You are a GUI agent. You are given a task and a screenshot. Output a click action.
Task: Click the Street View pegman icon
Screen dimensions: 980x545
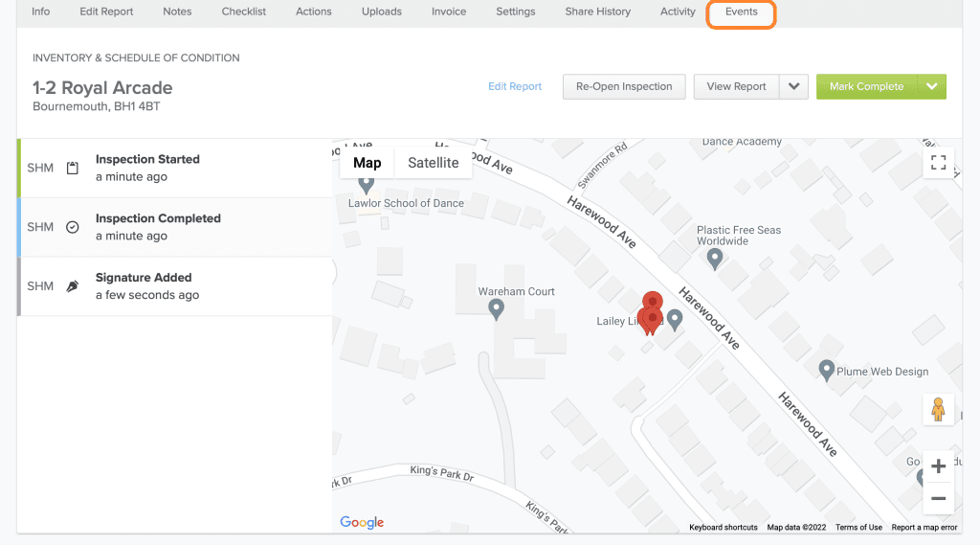938,410
